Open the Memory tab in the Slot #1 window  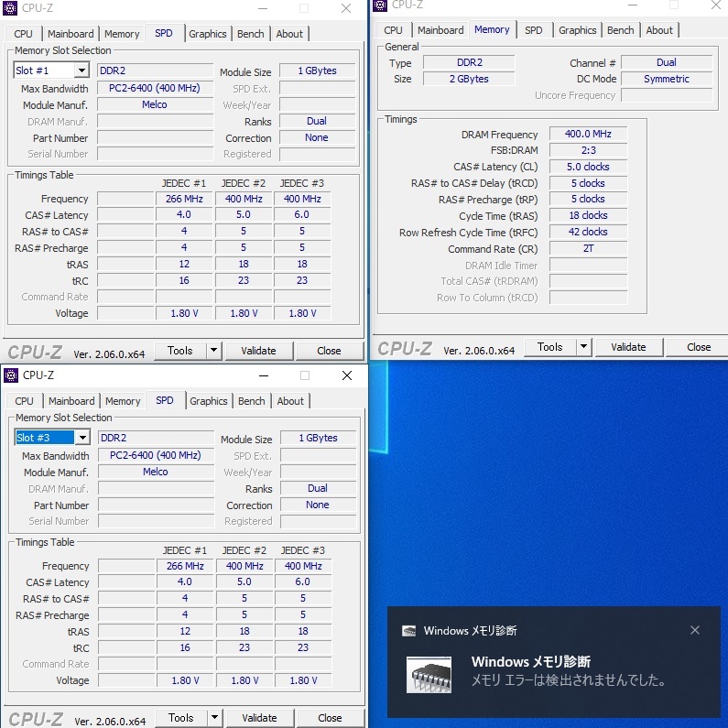(x=122, y=34)
